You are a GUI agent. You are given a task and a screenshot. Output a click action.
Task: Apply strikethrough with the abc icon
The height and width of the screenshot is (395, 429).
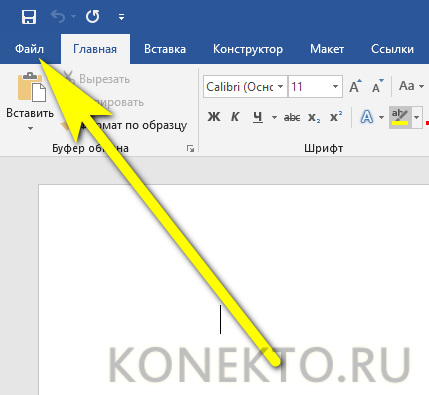point(292,117)
